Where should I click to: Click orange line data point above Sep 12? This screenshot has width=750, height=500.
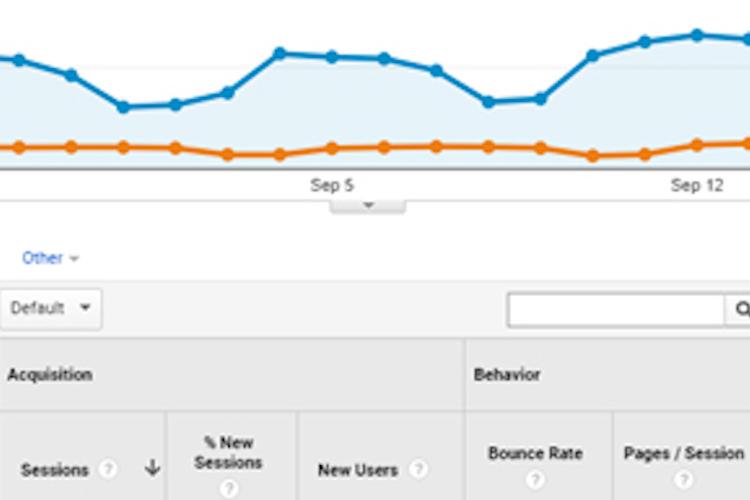click(697, 145)
